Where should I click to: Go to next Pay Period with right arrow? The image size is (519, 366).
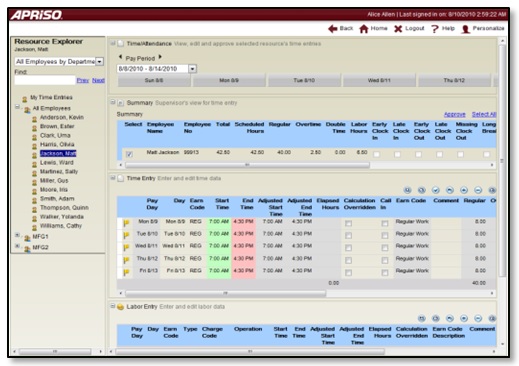click(160, 57)
